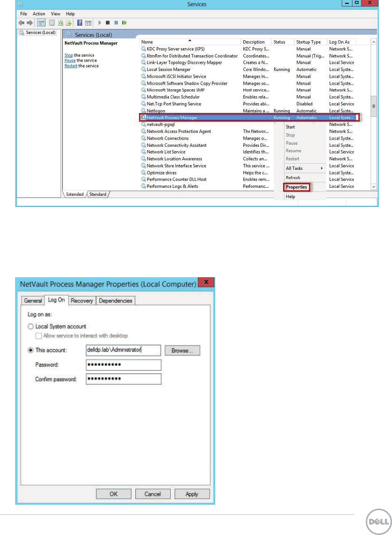Click gear icon of Netlogon service
392x535 pixels.
click(x=144, y=111)
